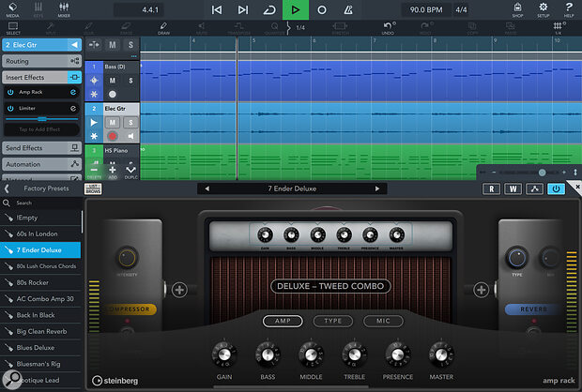Image resolution: width=582 pixels, height=392 pixels.
Task: Open the Shop
Action: pyautogui.click(x=517, y=10)
